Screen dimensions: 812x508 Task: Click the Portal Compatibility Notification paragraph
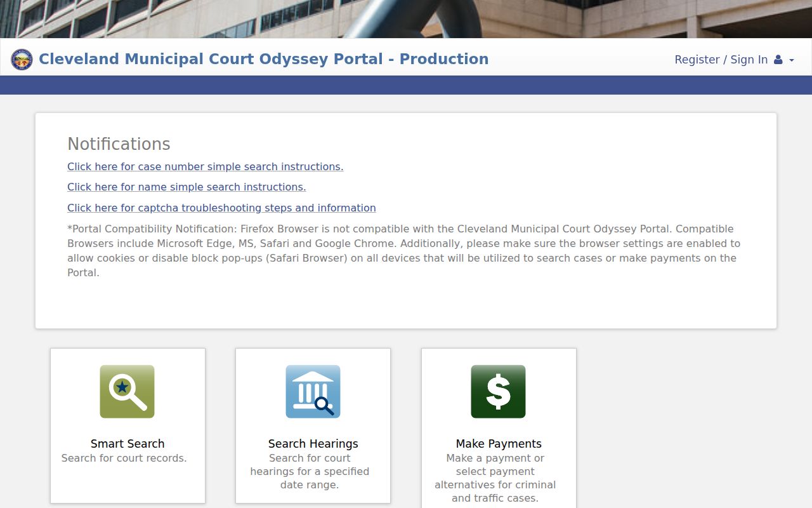(404, 251)
